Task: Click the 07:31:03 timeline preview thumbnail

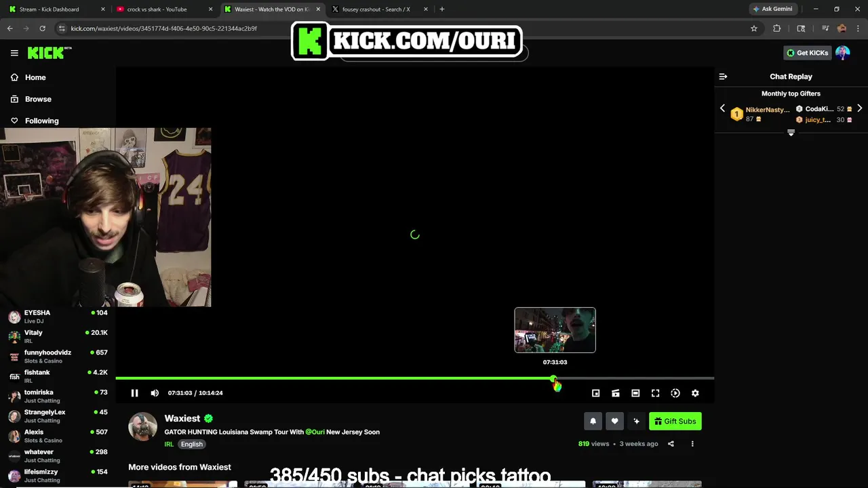Action: (555, 330)
